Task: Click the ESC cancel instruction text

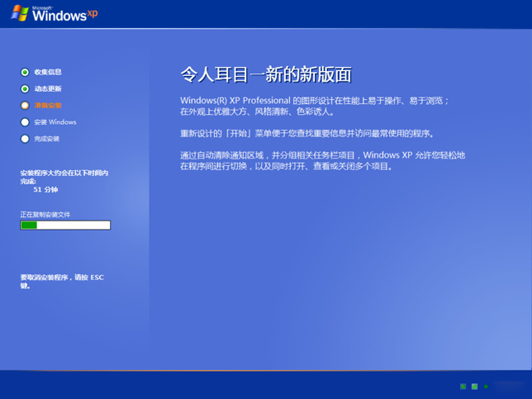Action: (x=62, y=281)
